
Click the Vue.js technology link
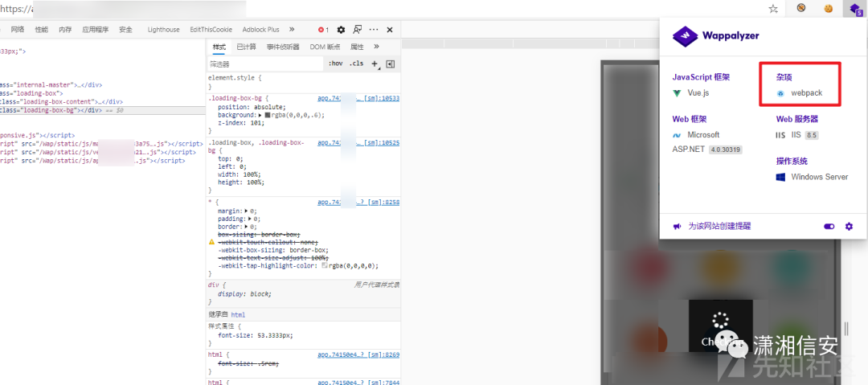698,93
